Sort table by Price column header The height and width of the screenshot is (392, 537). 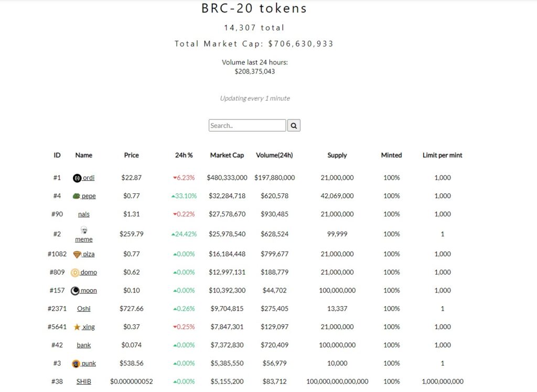pos(131,155)
